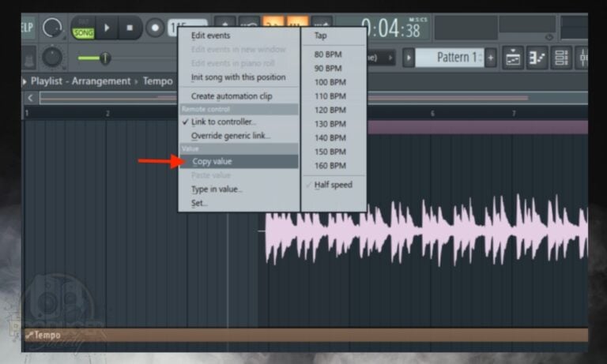Click bar 6 on the timeline ruler
Screen dimensions: 607x364
click(432, 114)
